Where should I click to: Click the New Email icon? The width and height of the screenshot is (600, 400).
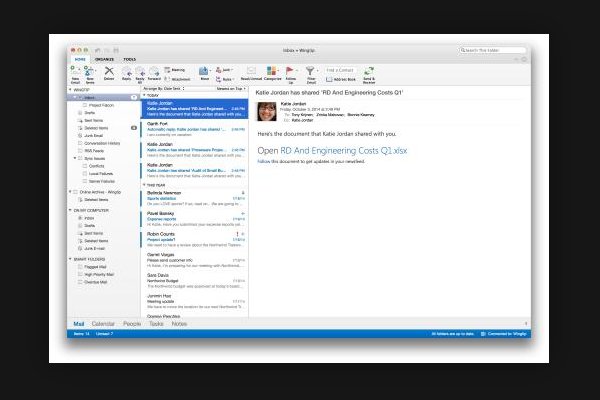pyautogui.click(x=75, y=71)
